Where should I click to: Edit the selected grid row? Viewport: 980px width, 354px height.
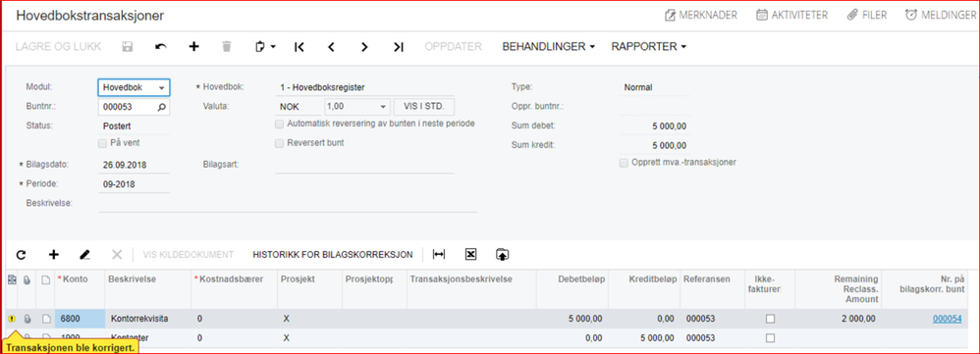tap(85, 255)
